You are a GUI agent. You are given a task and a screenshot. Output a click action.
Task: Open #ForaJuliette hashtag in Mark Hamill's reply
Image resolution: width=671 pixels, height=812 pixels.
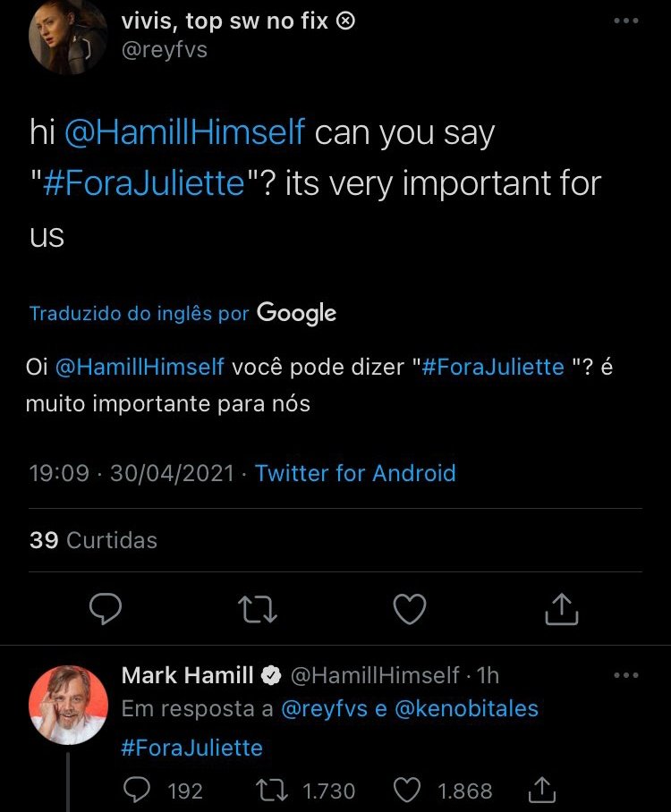pyautogui.click(x=191, y=748)
